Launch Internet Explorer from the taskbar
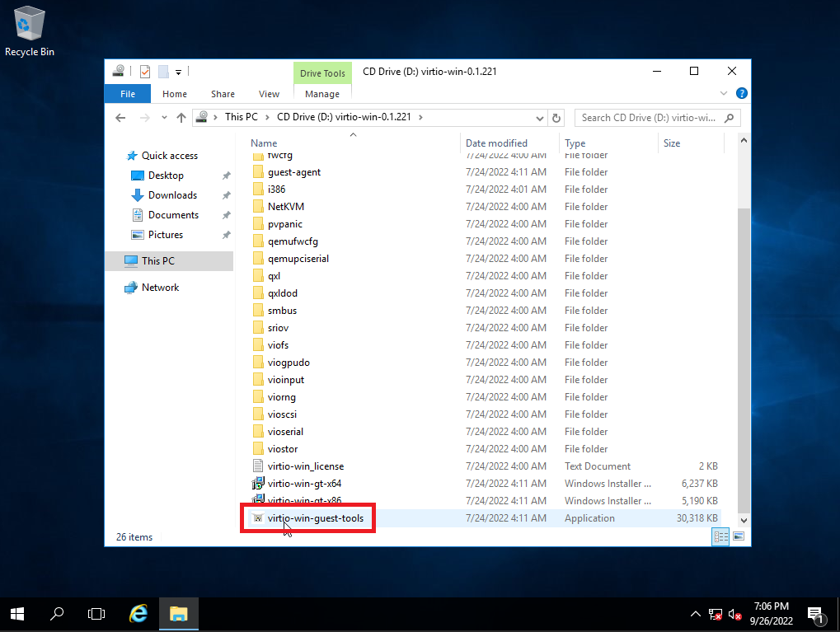840x632 pixels. coord(138,614)
